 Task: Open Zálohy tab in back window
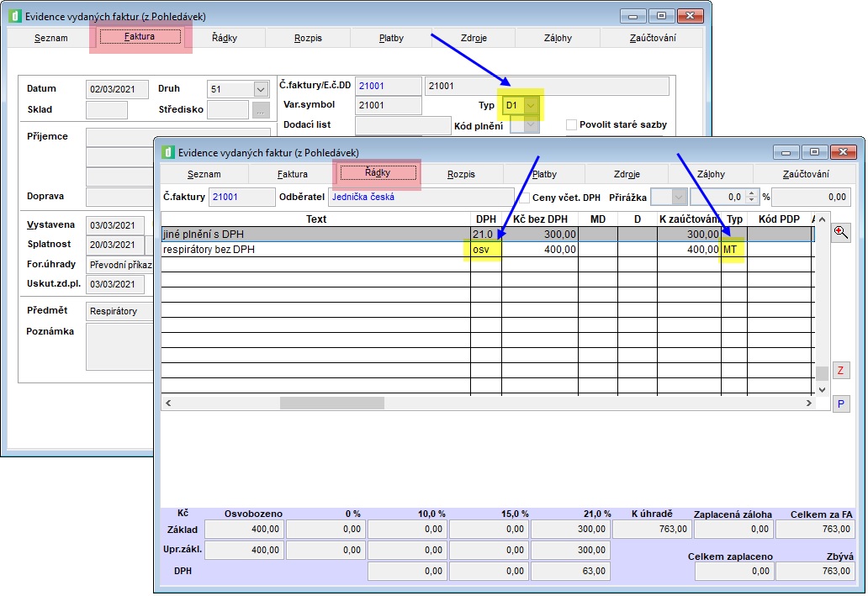[558, 38]
